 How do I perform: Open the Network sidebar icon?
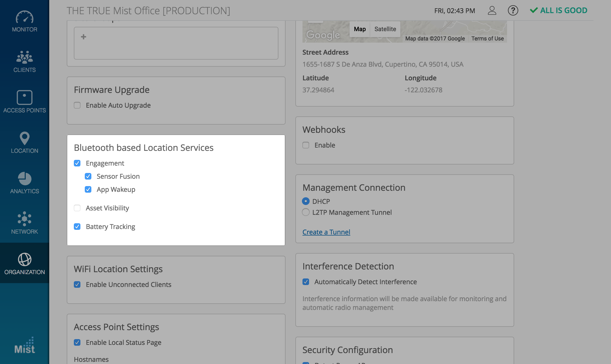[24, 219]
